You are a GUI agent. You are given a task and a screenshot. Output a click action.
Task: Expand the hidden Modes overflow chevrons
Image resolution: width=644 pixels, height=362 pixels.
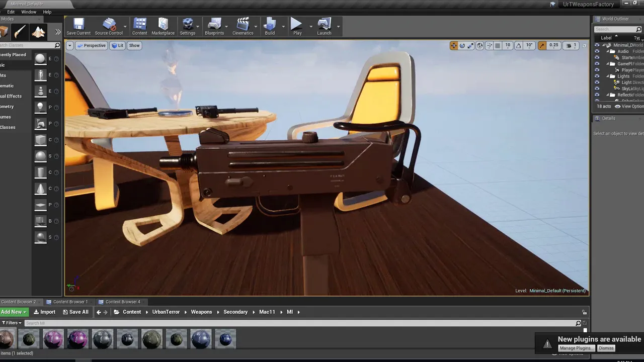[x=58, y=32]
